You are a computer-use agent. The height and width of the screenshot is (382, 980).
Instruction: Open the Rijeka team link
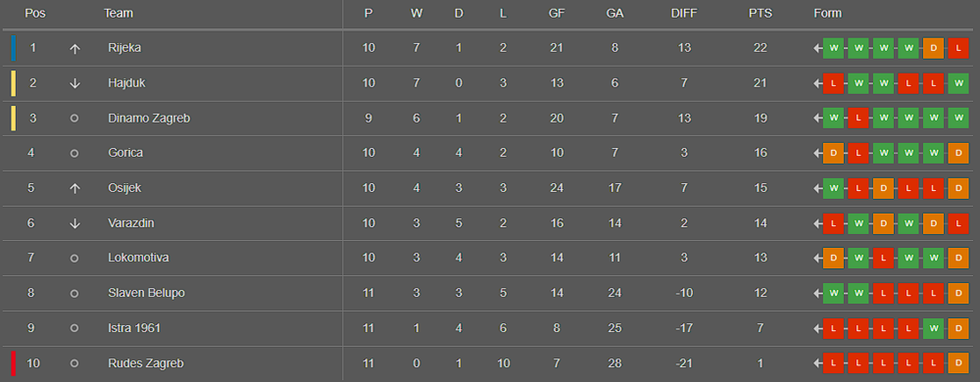point(124,48)
